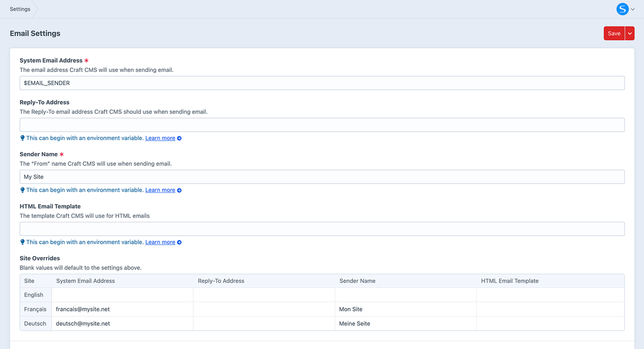The image size is (644, 349).
Task: Click English row Reply-To Address cell
Action: 264,295
